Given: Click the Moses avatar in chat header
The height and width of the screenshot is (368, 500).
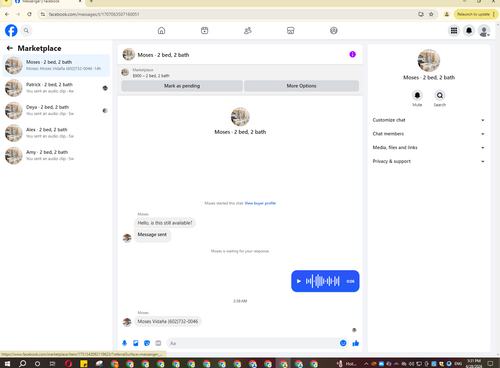Looking at the screenshot, I should pyautogui.click(x=128, y=54).
